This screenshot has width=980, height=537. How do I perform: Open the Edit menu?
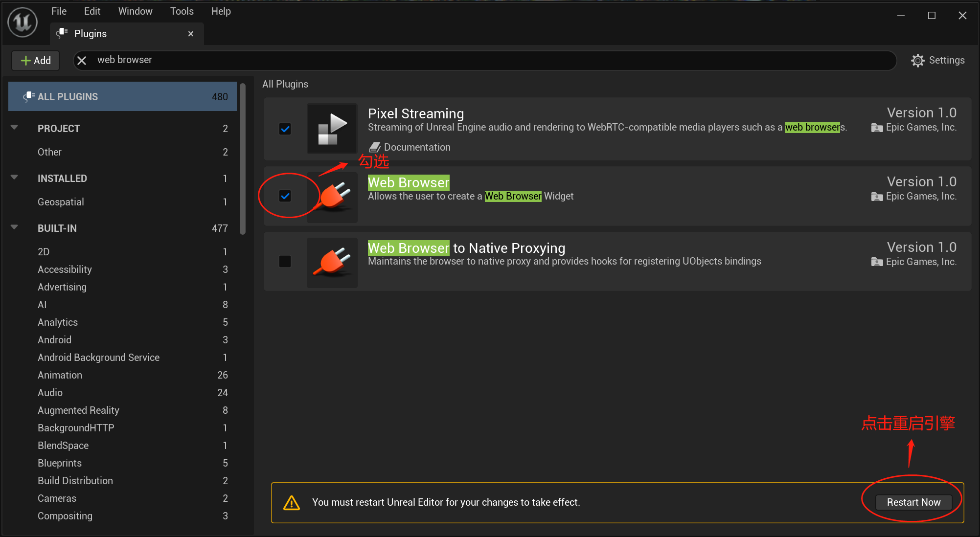(92, 11)
